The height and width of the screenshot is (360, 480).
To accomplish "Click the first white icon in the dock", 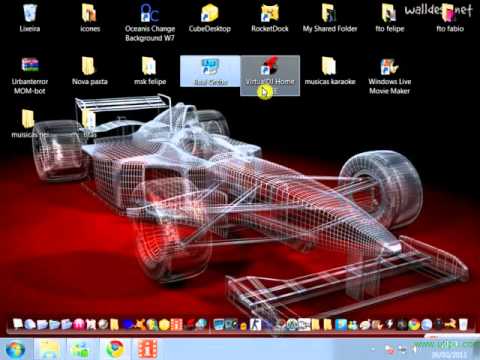I will [18, 323].
